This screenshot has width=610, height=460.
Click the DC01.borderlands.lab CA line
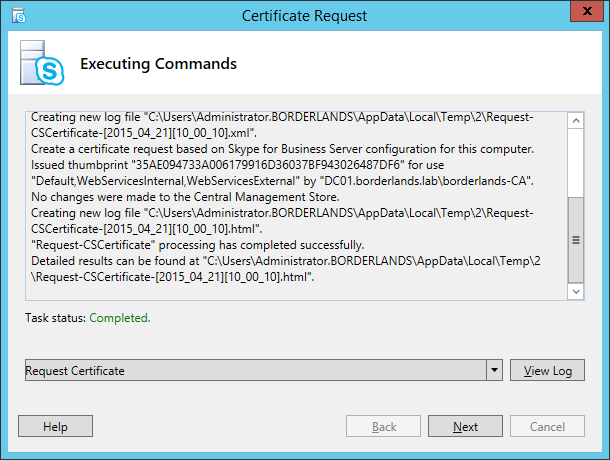(x=282, y=181)
